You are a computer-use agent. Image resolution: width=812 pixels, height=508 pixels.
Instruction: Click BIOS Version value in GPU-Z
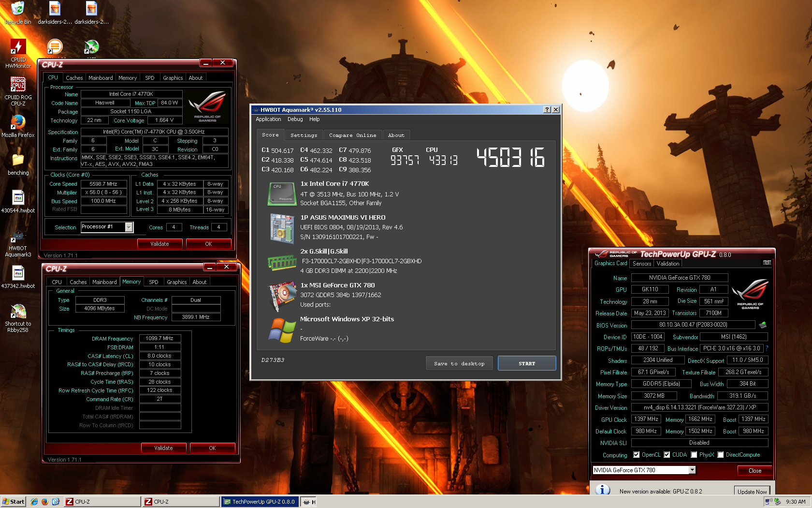(693, 325)
